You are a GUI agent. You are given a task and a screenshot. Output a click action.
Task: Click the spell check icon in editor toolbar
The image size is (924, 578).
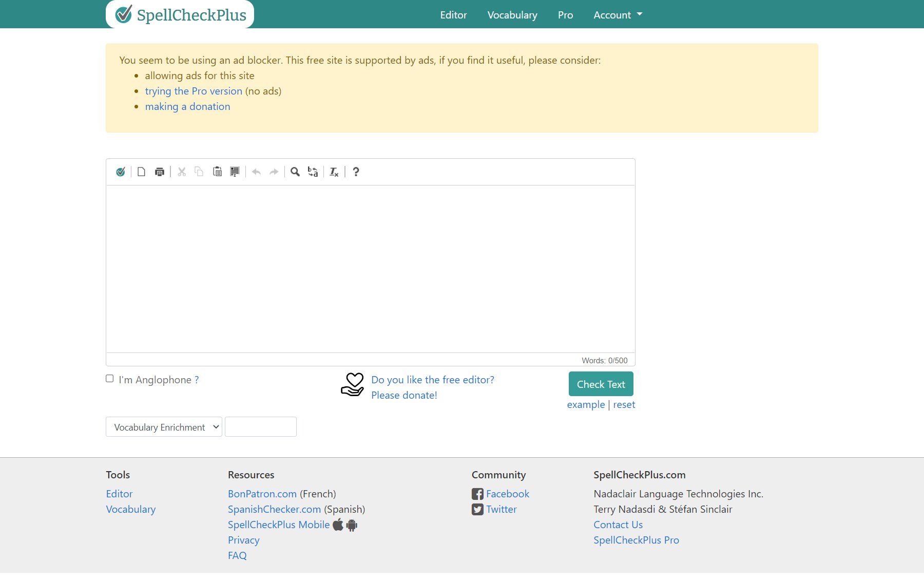[121, 172]
